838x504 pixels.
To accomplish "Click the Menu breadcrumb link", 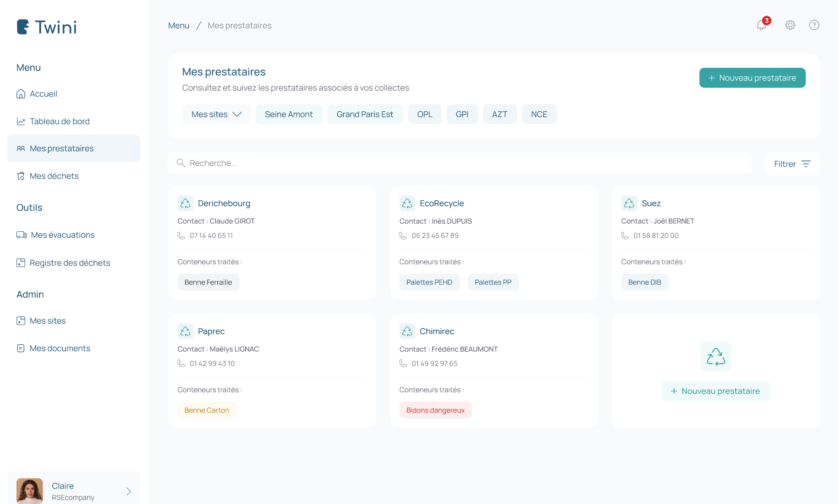I will pos(179,26).
